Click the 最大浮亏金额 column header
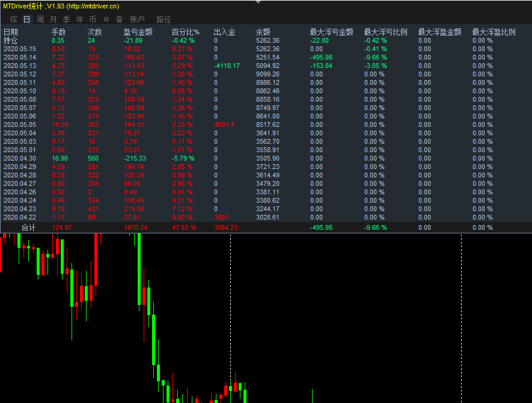532x403 pixels. click(x=331, y=32)
